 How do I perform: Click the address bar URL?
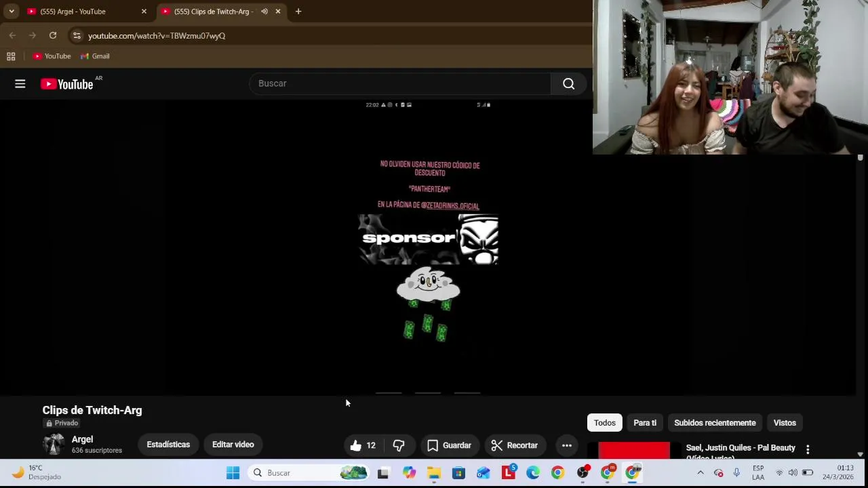click(x=157, y=36)
